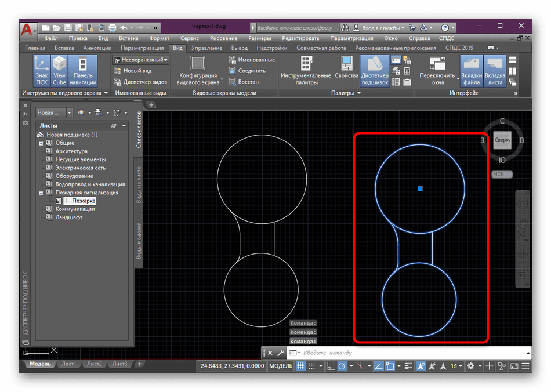Screen dimensions: 551x392
Task: Click Новый вид button
Action: tap(137, 71)
